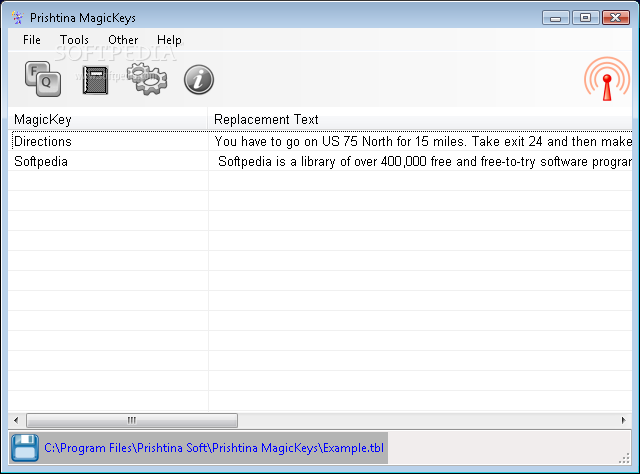Click the blue floppy disk save icon
Viewport: 640px width, 474px height.
25,448
